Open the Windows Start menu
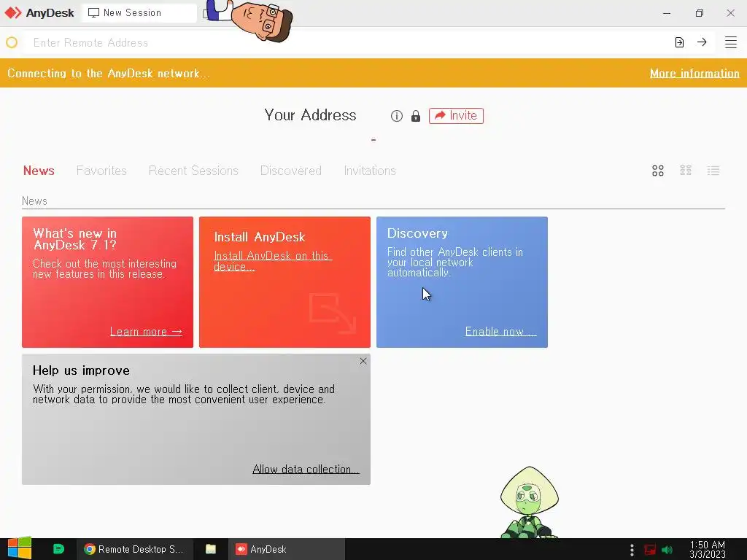 point(19,548)
